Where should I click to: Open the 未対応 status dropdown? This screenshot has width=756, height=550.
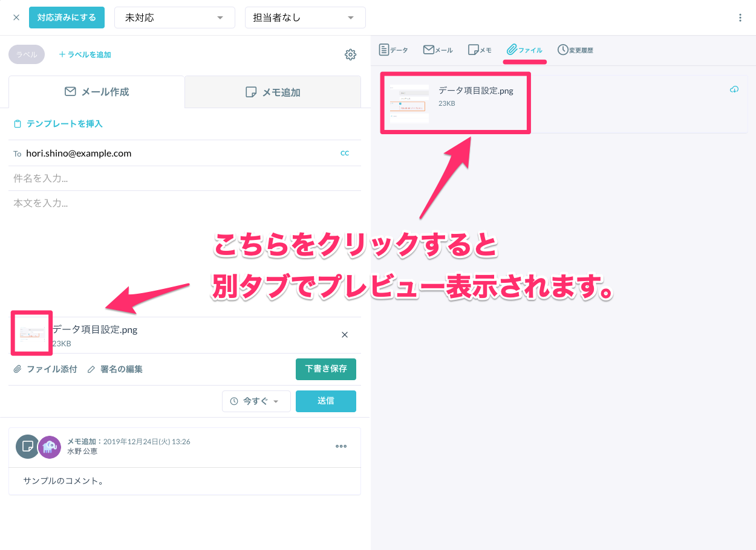coord(174,17)
